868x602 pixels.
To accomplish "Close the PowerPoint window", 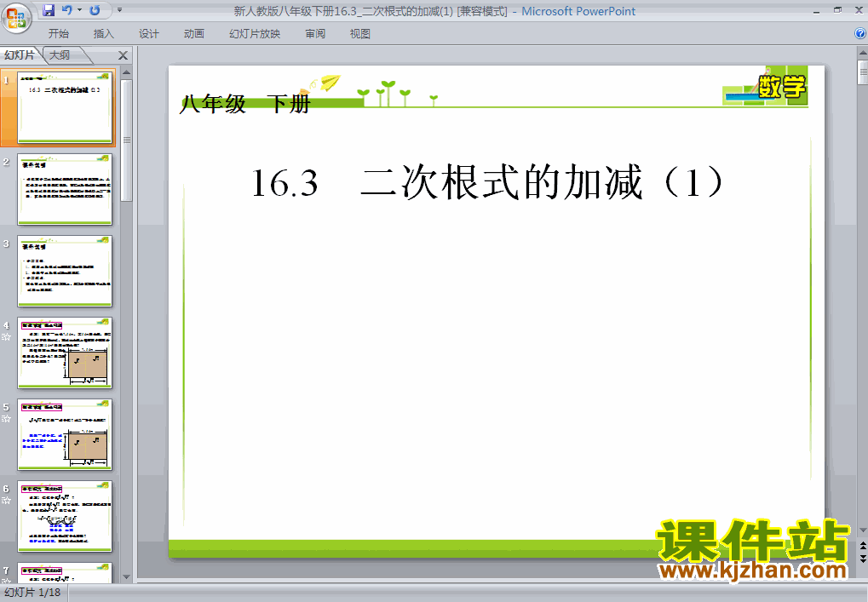I will (859, 10).
